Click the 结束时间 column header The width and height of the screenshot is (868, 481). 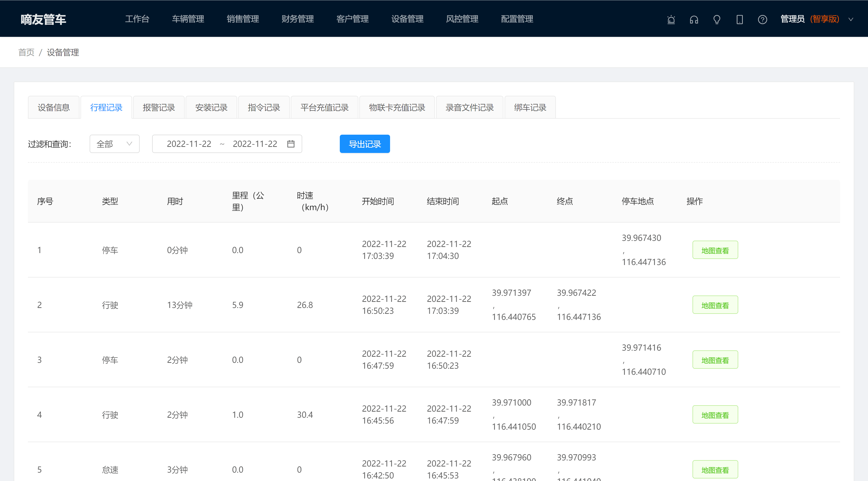click(443, 201)
